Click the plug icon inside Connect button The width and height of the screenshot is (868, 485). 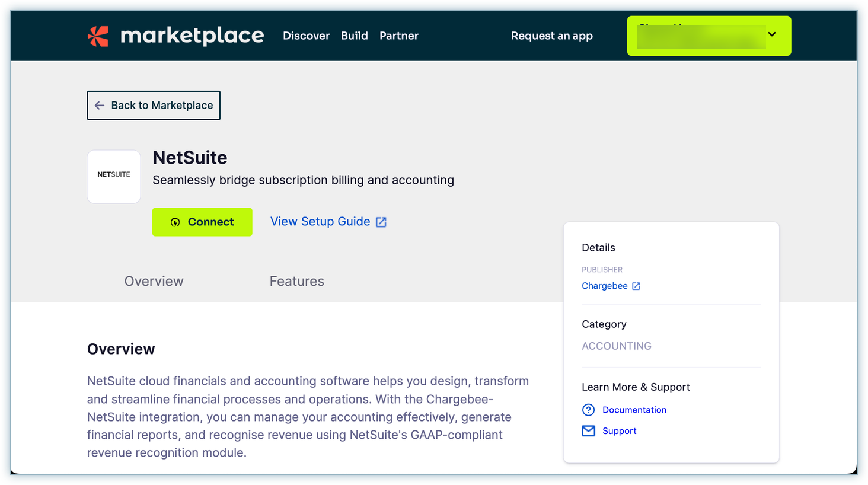point(175,222)
